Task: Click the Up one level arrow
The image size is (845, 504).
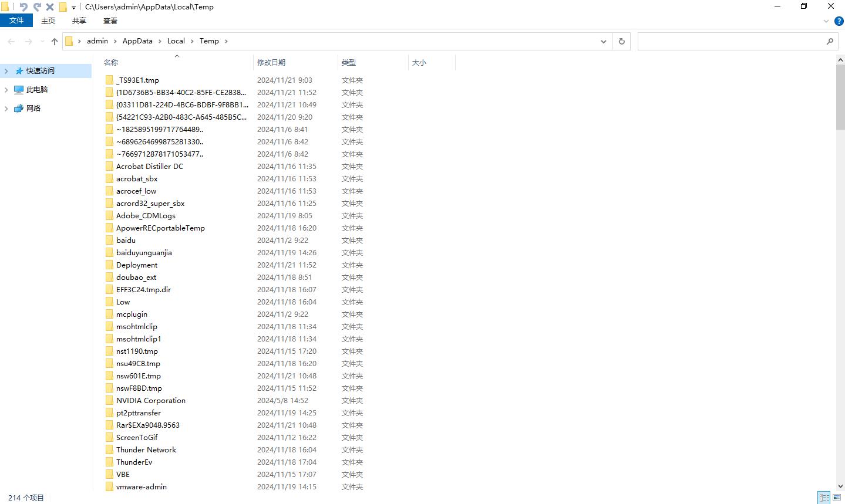Action: 55,41
